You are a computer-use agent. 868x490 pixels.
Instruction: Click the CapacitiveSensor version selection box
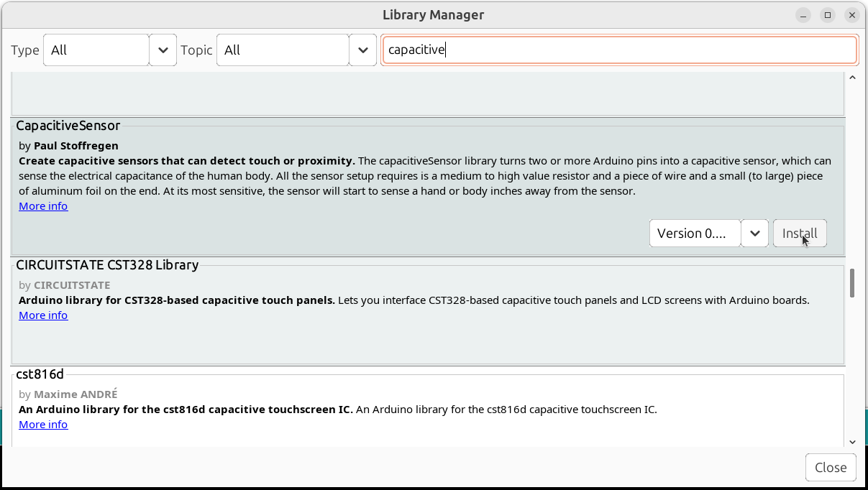695,234
